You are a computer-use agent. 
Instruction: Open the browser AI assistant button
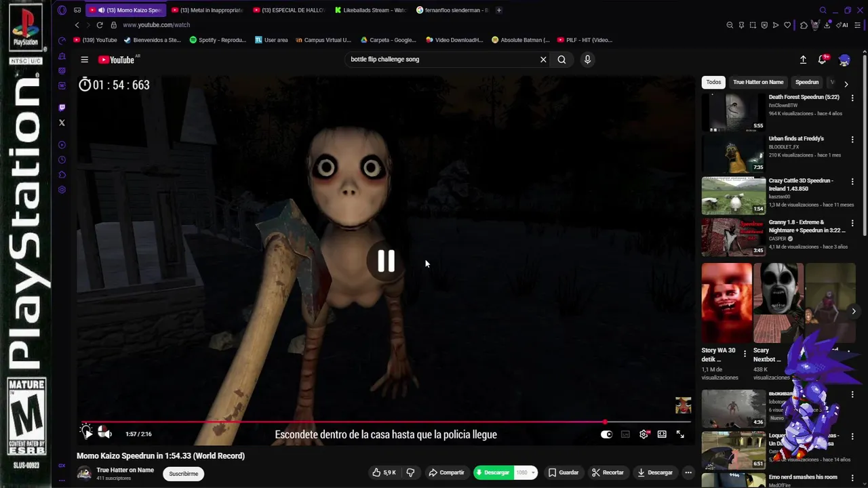(843, 25)
